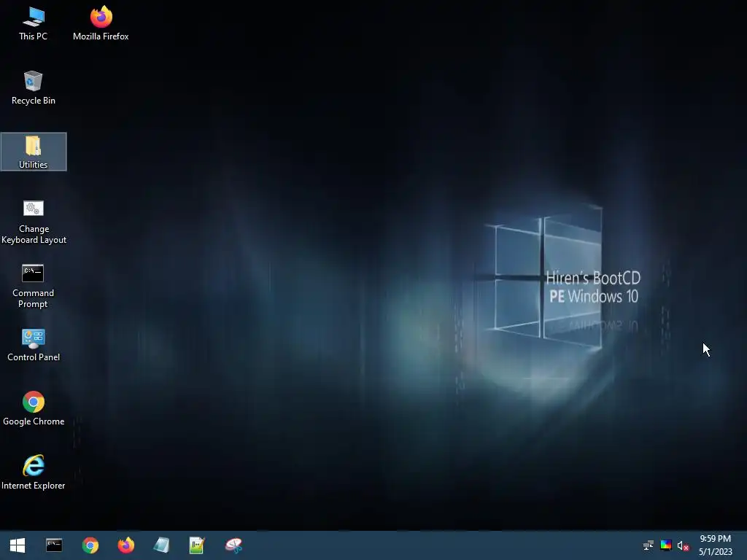This screenshot has width=747, height=560.
Task: Open the green notepad taskbar icon
Action: click(197, 545)
